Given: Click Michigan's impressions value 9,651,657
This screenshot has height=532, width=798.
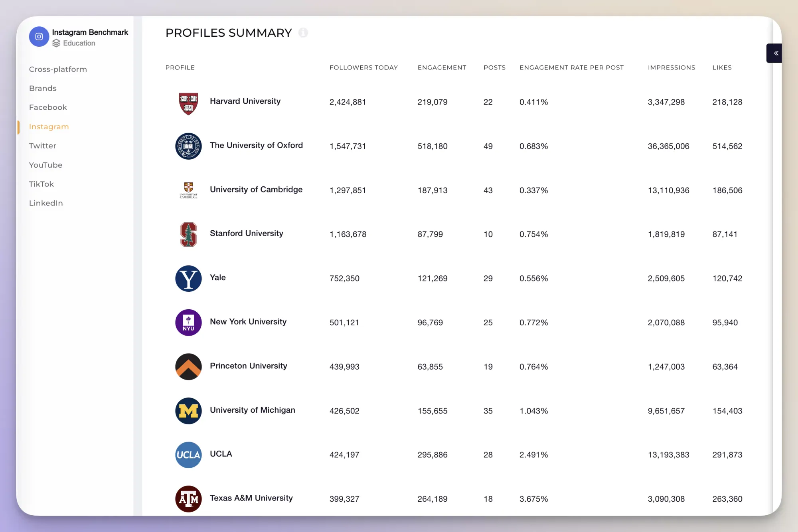Looking at the screenshot, I should pos(666,411).
